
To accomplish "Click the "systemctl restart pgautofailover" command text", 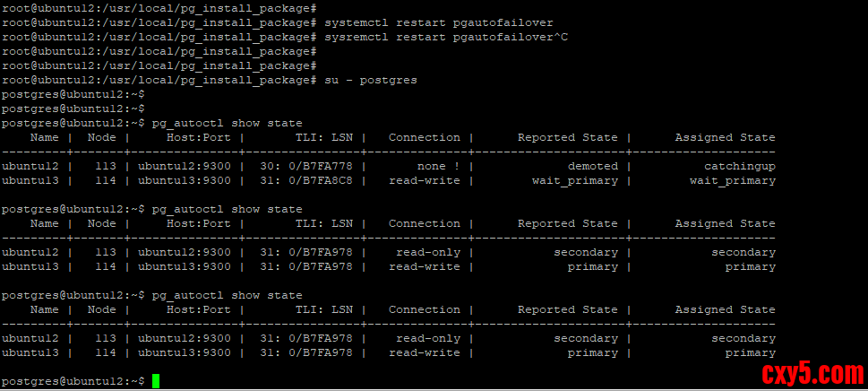I will click(439, 22).
